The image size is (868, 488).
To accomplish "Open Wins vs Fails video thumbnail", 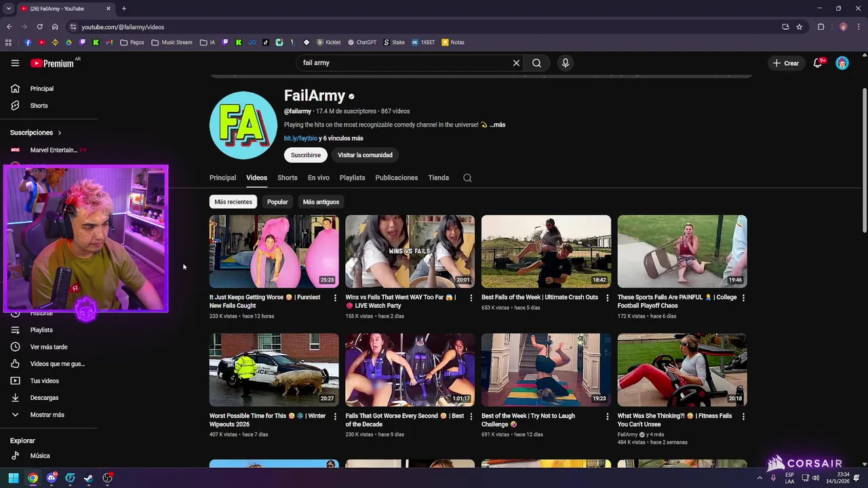I will point(410,251).
